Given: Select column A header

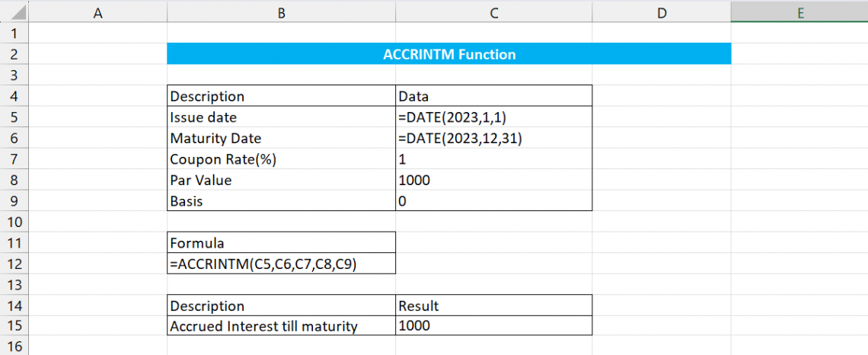Looking at the screenshot, I should [97, 12].
